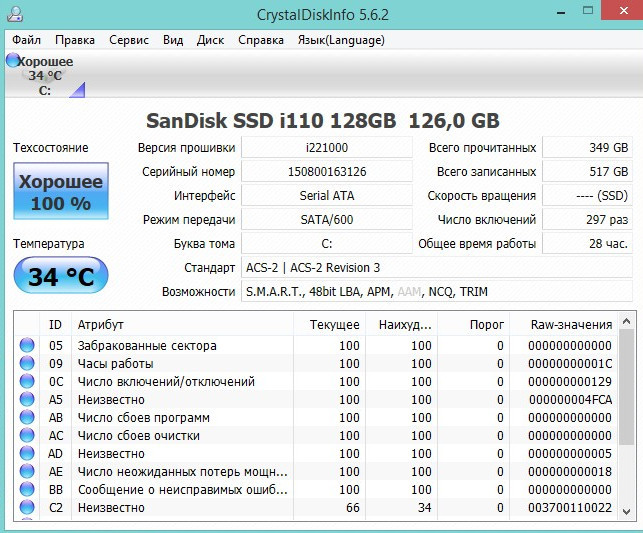
Task: Select the Сообщение о неисправимых ошиб... row
Action: [316, 490]
